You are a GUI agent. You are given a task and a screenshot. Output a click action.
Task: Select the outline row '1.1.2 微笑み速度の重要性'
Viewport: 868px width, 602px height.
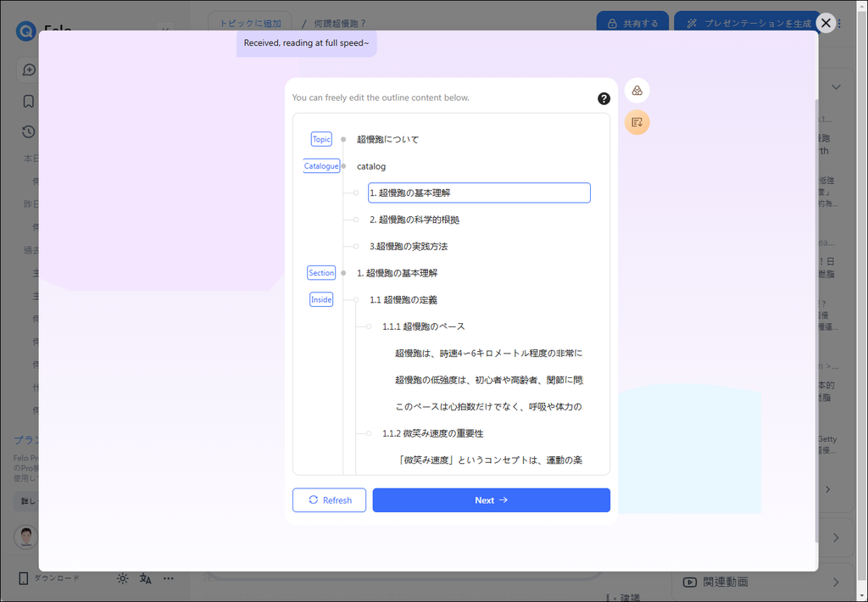coord(432,433)
